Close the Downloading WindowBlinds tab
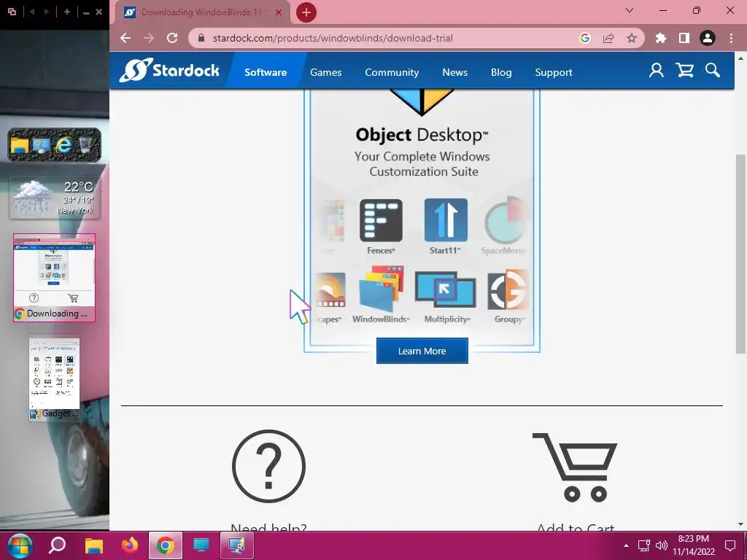 (x=279, y=12)
